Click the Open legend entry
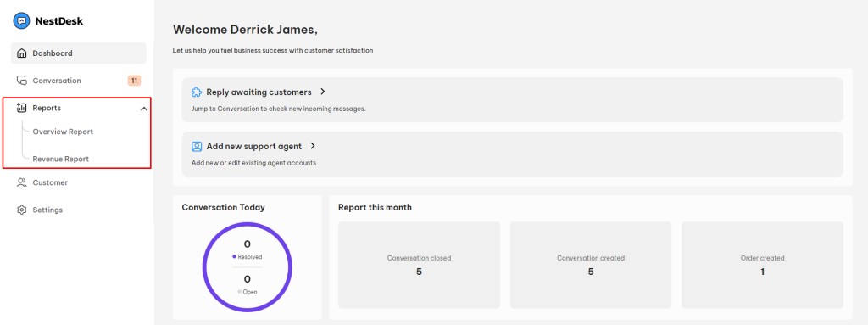 point(248,292)
